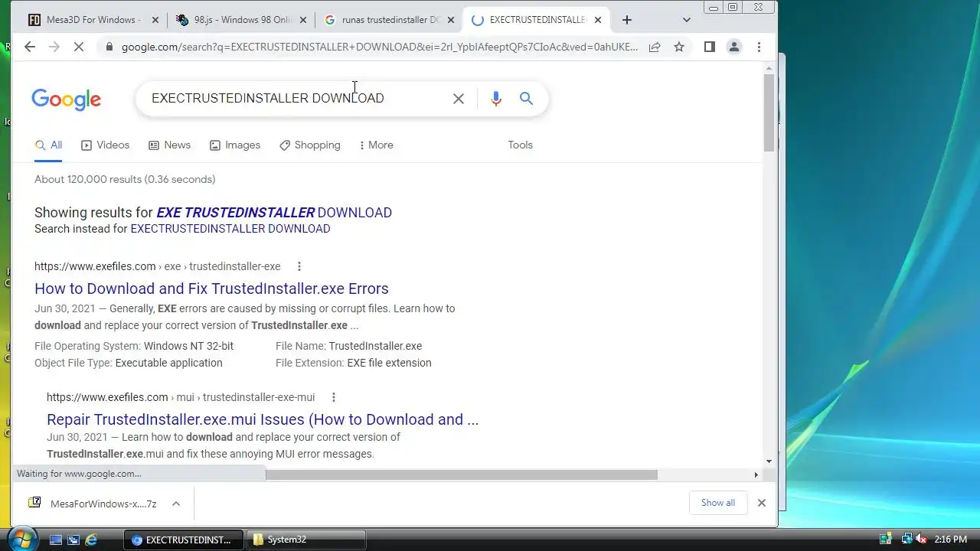Open the tab search chevron
Image resolution: width=980 pixels, height=551 pixels.
(686, 20)
